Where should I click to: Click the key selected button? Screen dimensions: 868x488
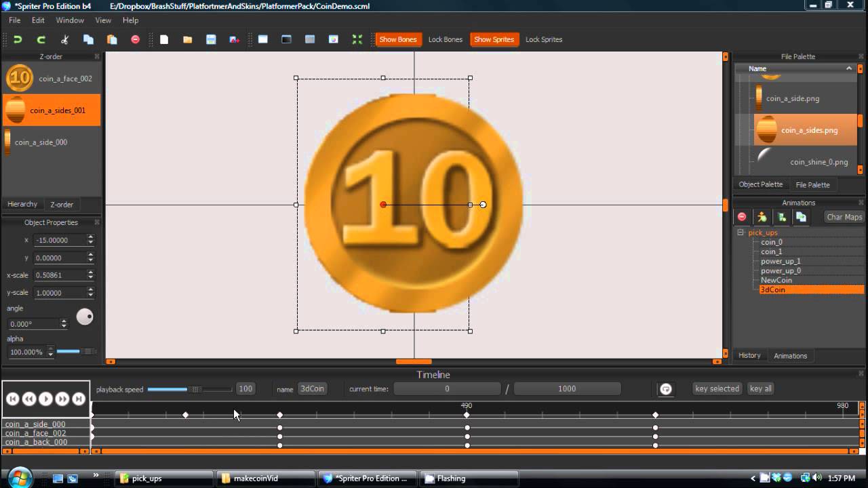pos(717,388)
